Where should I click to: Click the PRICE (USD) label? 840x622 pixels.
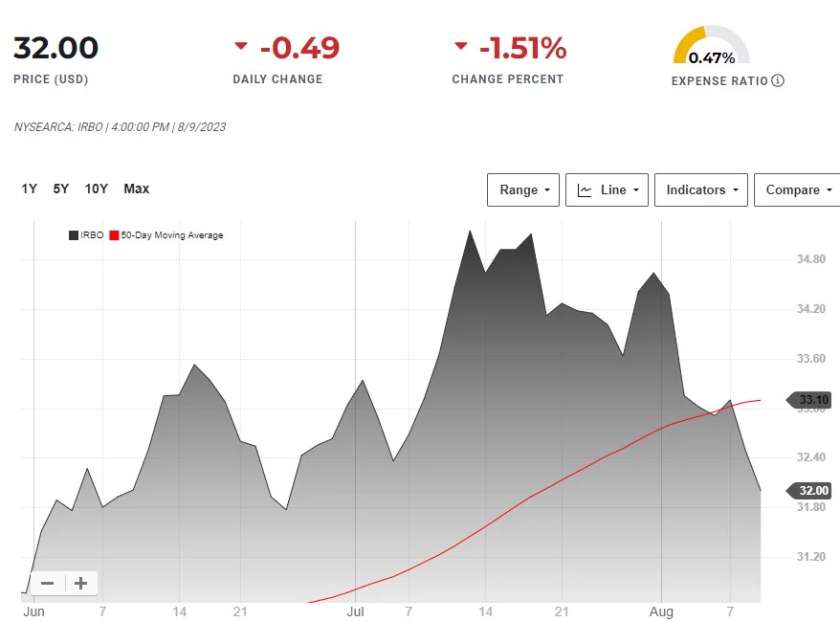pos(51,79)
